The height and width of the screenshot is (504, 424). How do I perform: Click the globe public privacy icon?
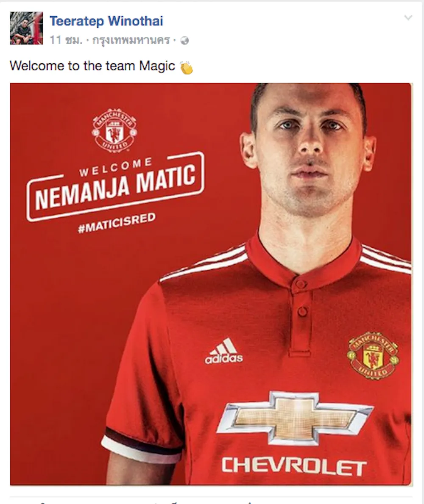click(185, 41)
